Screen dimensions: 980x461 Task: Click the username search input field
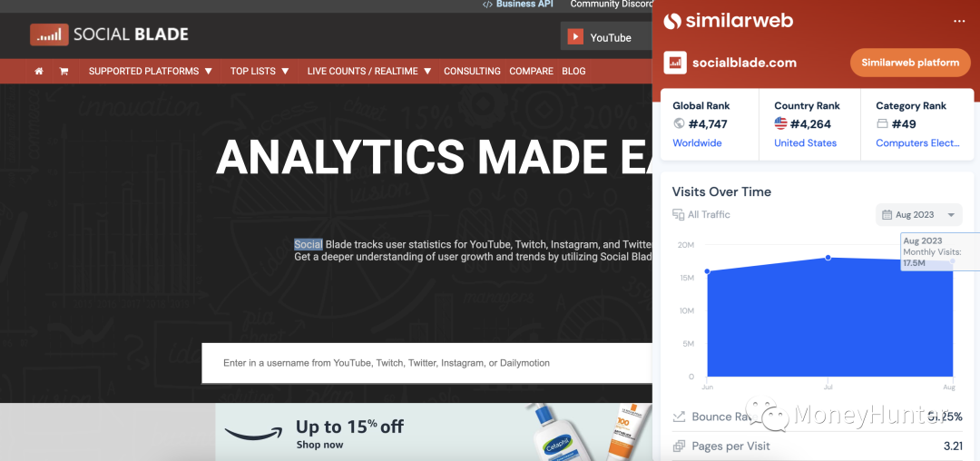pos(426,363)
